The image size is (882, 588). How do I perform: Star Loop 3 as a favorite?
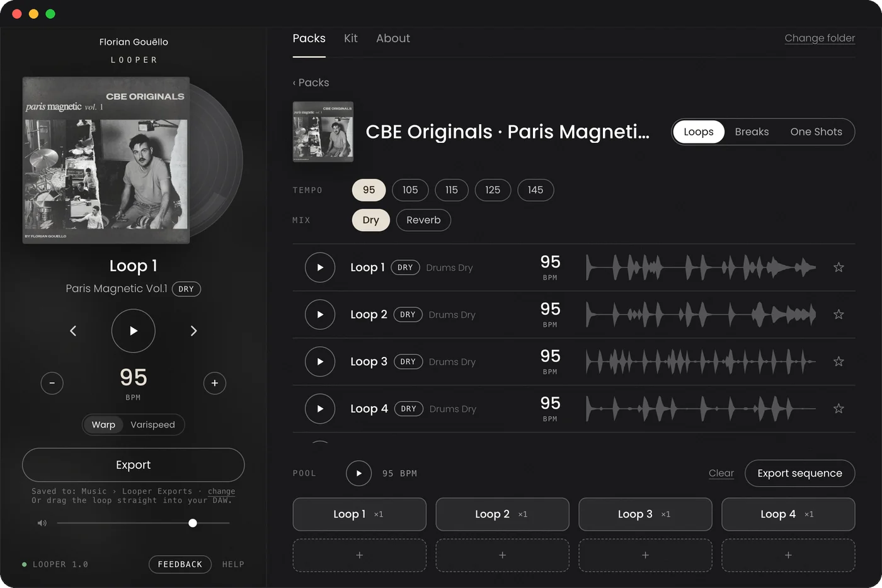pos(839,361)
